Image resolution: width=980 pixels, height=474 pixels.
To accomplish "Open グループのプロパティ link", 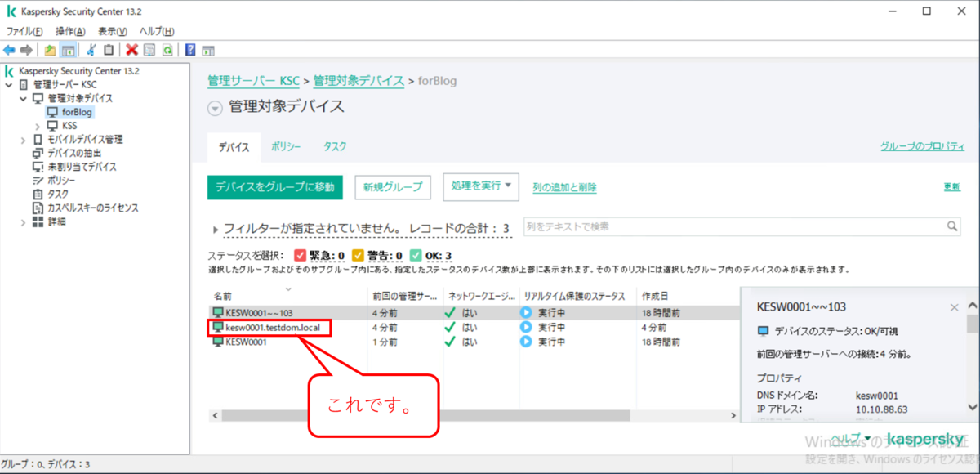I will click(922, 146).
